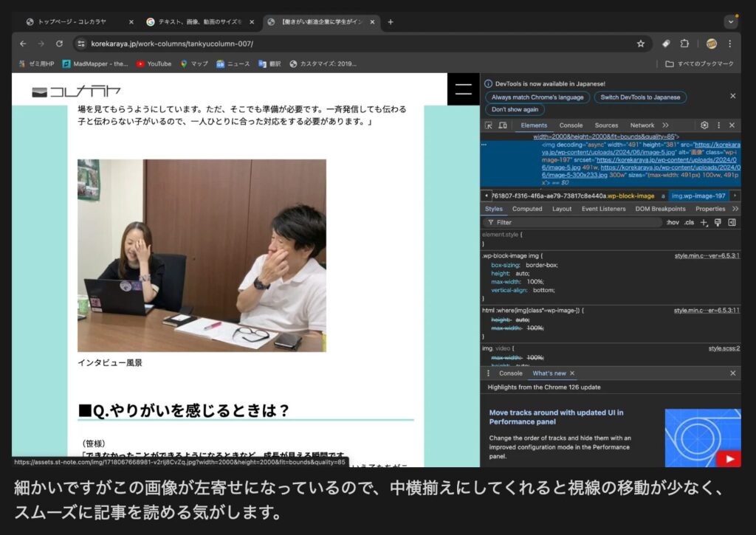Screen dimensions: 756x535
Task: Open Chrome extensions puzzle icon
Action: click(x=684, y=44)
